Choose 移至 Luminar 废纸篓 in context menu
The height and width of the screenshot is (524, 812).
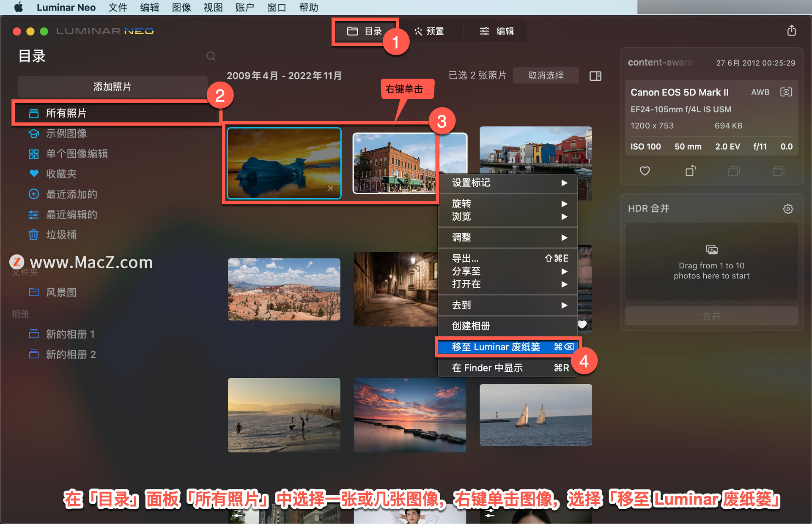508,347
